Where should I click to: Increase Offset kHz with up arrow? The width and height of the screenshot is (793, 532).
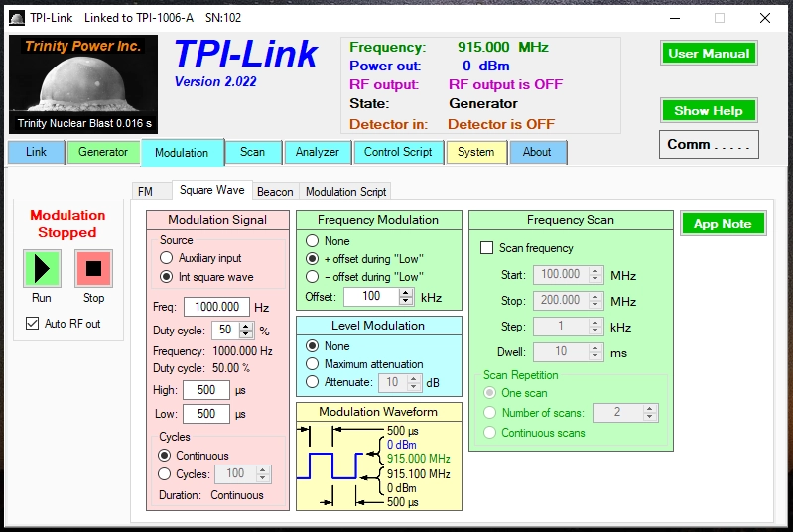point(406,292)
